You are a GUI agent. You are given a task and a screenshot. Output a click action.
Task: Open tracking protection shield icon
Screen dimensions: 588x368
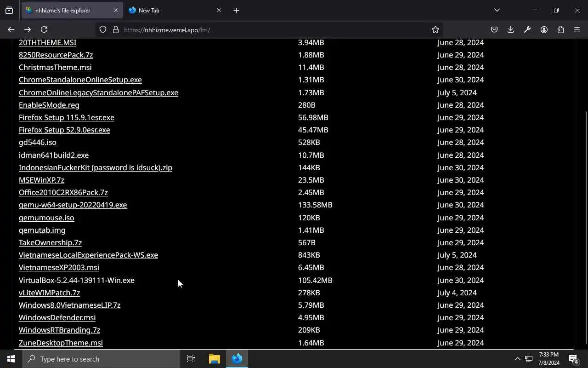103,29
